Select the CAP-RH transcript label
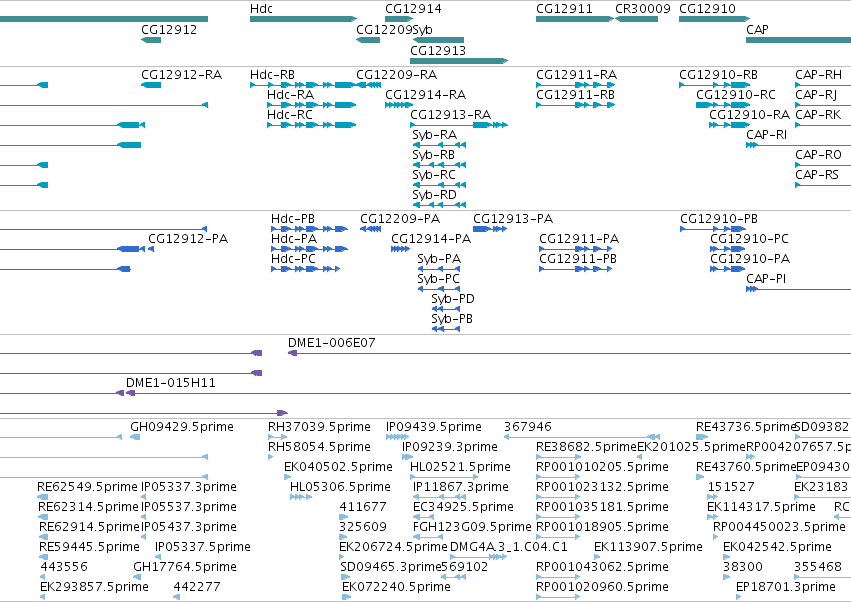This screenshot has height=602, width=851. [818, 74]
